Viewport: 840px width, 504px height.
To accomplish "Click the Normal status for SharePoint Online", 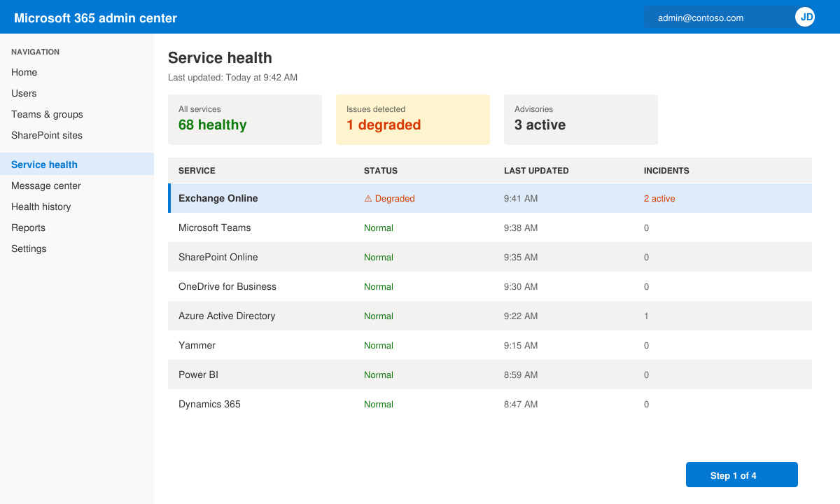I will [379, 258].
